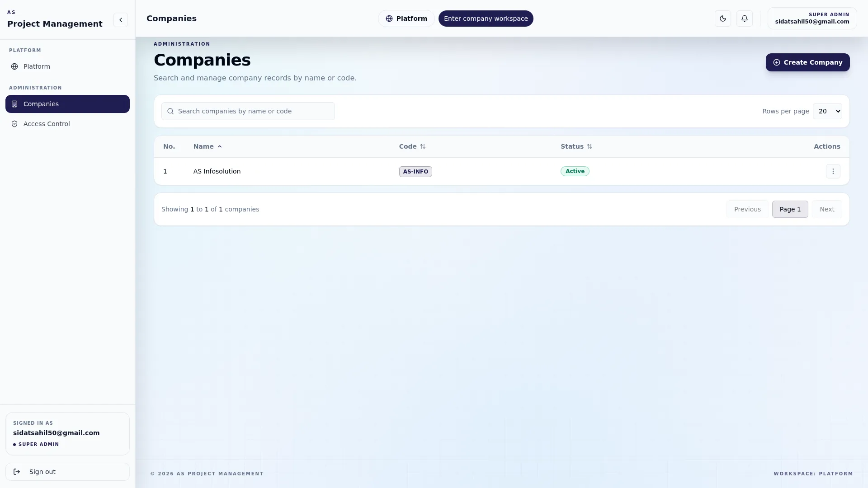Click the Workspace: Platform footer text

(x=813, y=474)
